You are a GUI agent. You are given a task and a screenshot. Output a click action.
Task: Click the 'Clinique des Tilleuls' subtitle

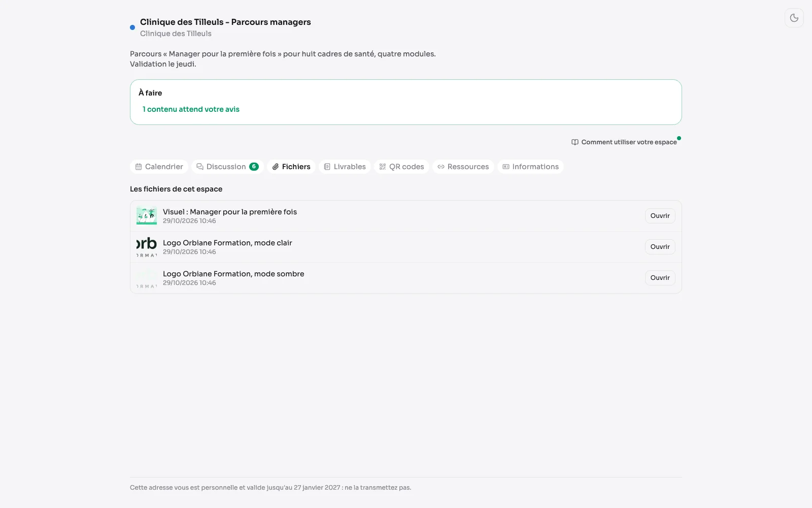pos(176,34)
